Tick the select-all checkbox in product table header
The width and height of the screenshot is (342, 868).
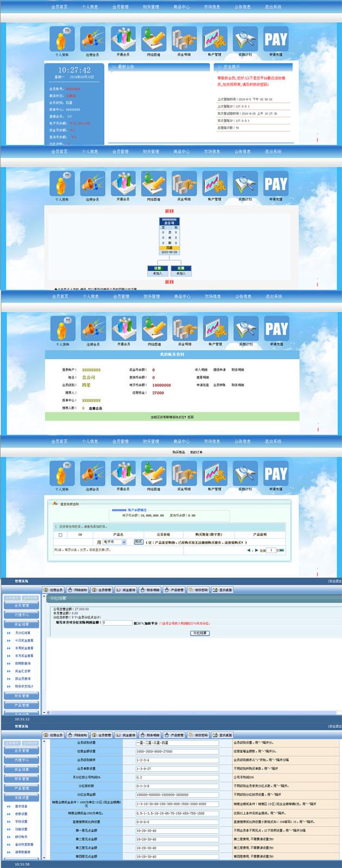pos(60,535)
